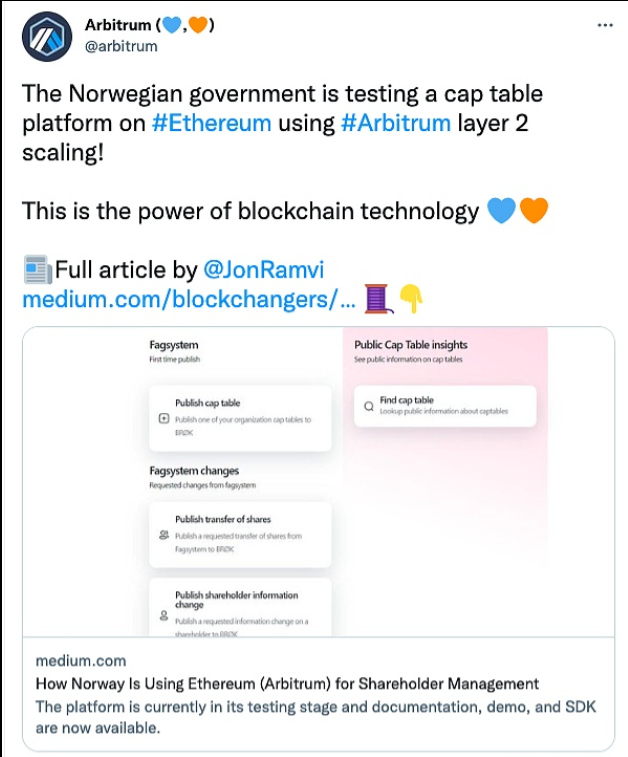Viewport: 628px width, 757px height.
Task: Click the magnifier icon beside Find cap table
Action: [x=369, y=406]
